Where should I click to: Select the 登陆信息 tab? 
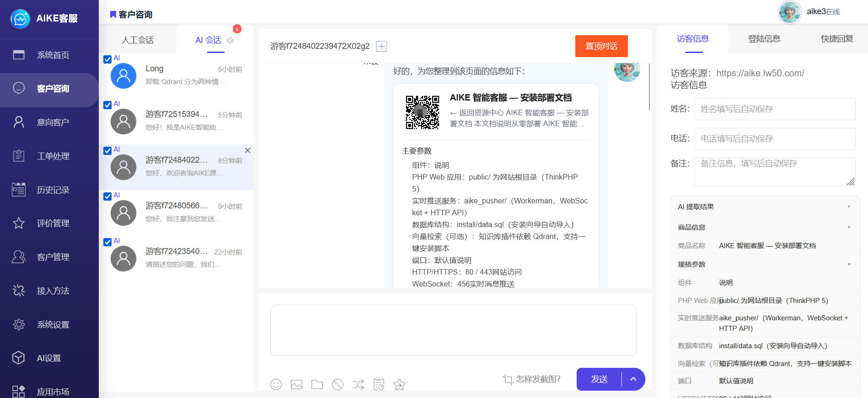(764, 39)
